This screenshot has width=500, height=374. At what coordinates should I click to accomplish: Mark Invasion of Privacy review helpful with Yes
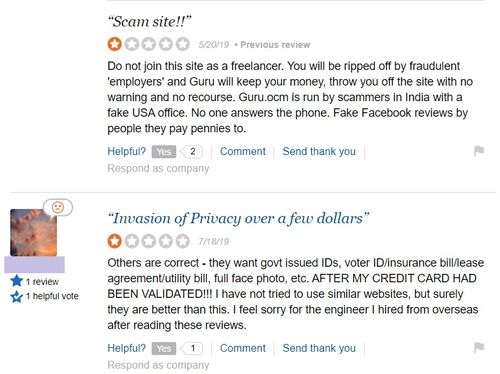click(164, 348)
